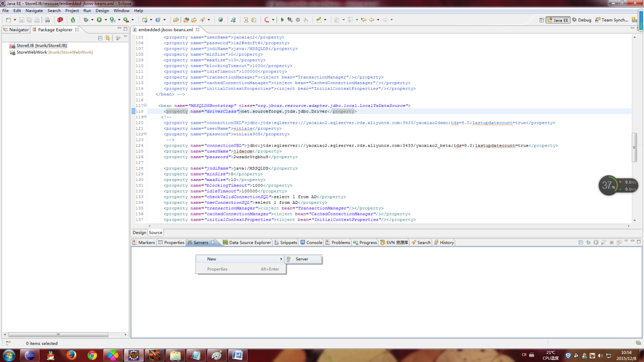Click the Start server icon in Servers view
The width and height of the screenshot is (644, 362).
pyautogui.click(x=596, y=242)
